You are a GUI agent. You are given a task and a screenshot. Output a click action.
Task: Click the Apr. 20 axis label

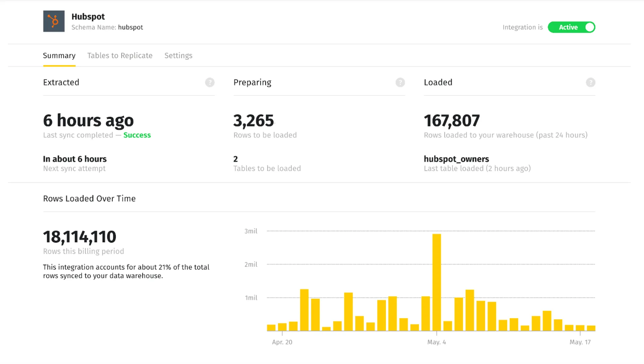tap(282, 342)
